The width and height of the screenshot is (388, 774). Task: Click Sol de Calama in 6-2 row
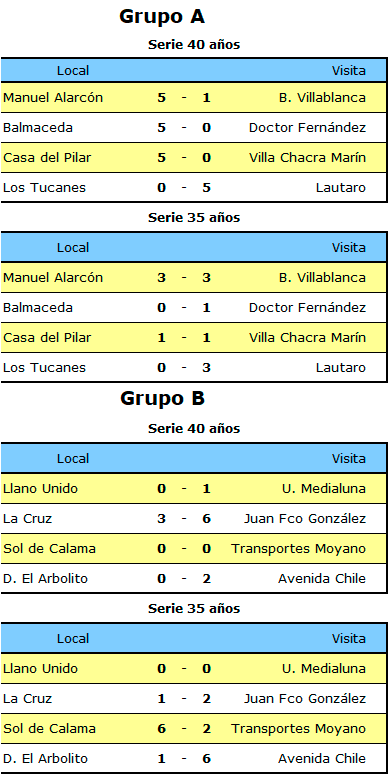[49, 729]
